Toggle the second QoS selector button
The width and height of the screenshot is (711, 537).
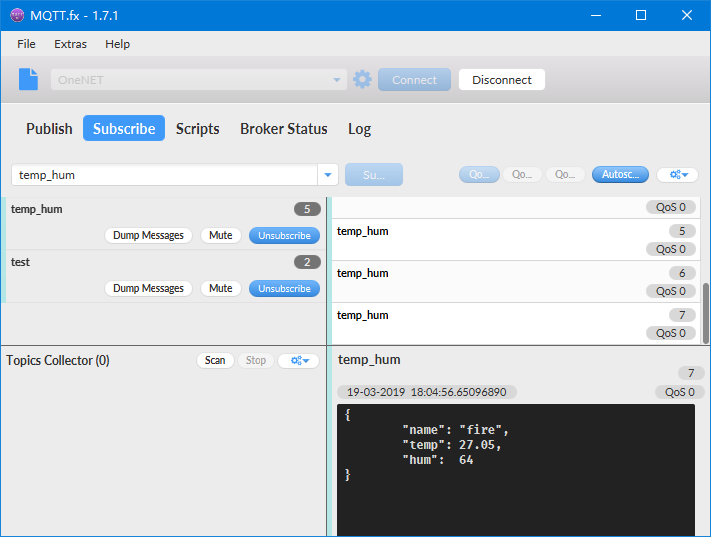pos(522,175)
